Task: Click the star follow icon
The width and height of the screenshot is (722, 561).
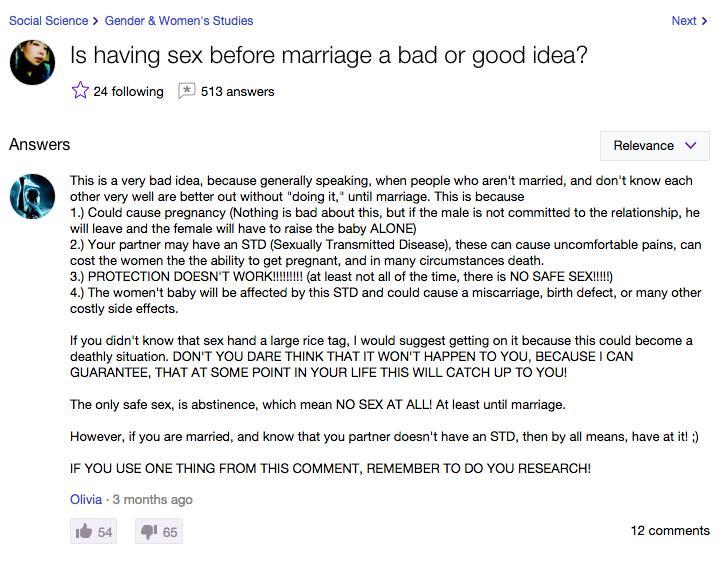Action: click(80, 90)
